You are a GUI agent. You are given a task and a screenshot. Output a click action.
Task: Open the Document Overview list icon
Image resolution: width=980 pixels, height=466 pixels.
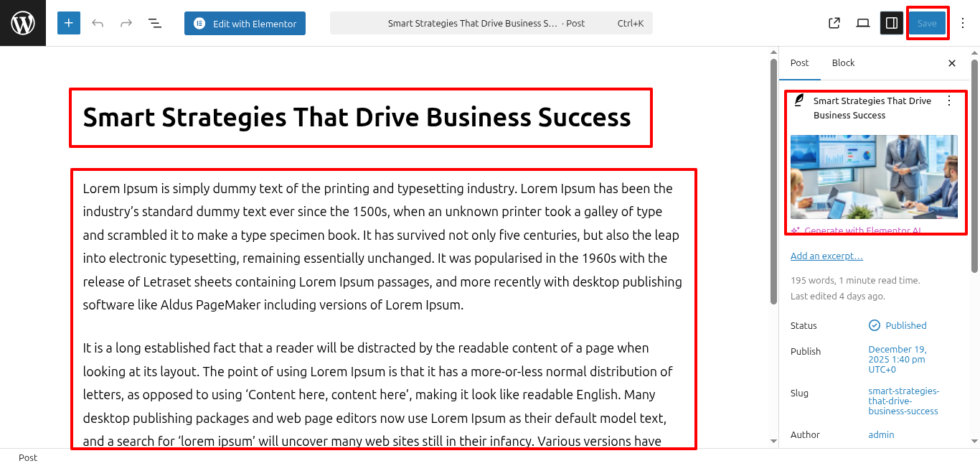(155, 23)
